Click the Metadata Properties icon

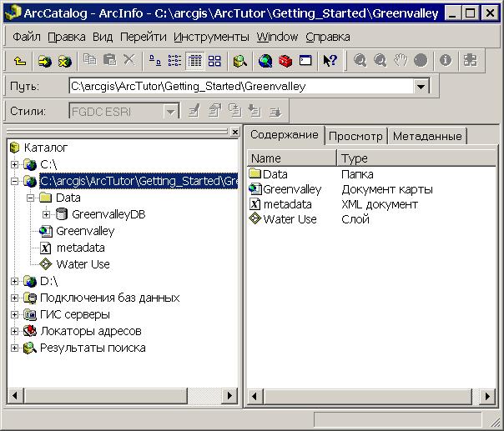pyautogui.click(x=214, y=111)
